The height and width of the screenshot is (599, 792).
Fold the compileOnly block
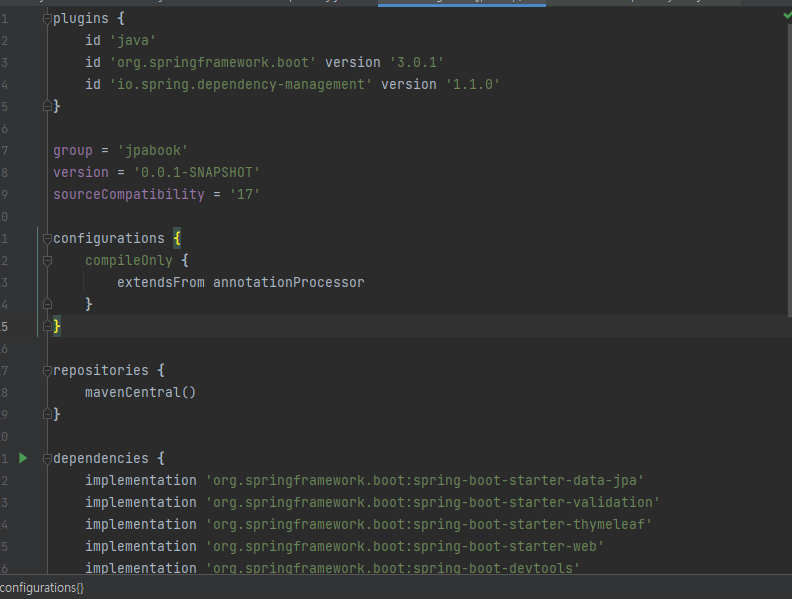(47, 261)
